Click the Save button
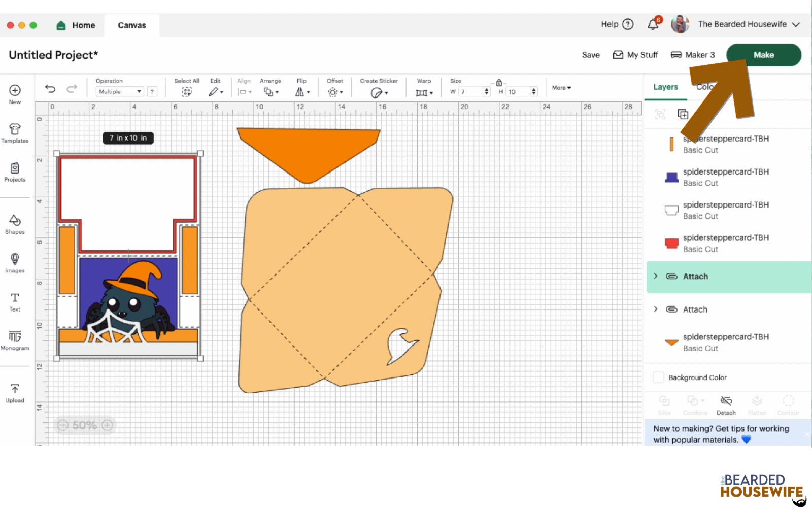 tap(591, 55)
